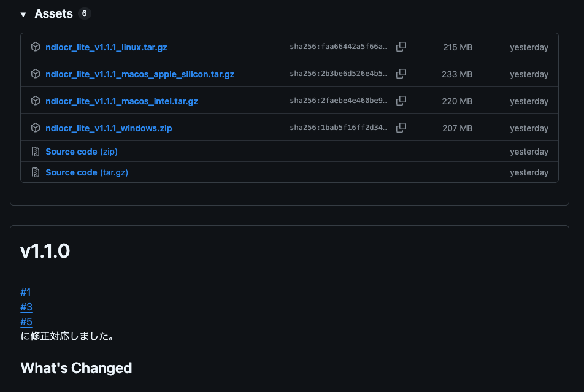This screenshot has width=584, height=392.
Task: Copy SHA256 hash for windows zip
Action: (401, 128)
